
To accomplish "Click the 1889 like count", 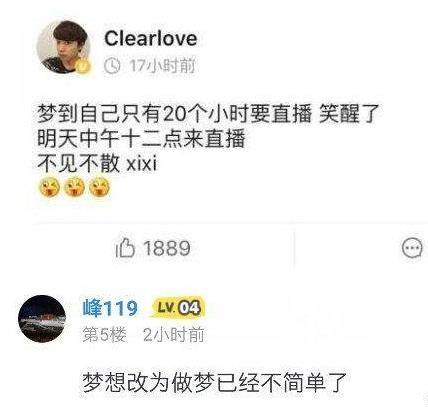I will [167, 248].
